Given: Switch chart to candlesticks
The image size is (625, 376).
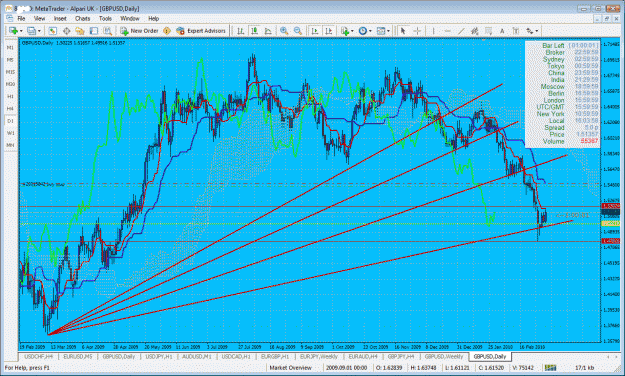Looking at the screenshot, I should pyautogui.click(x=254, y=31).
